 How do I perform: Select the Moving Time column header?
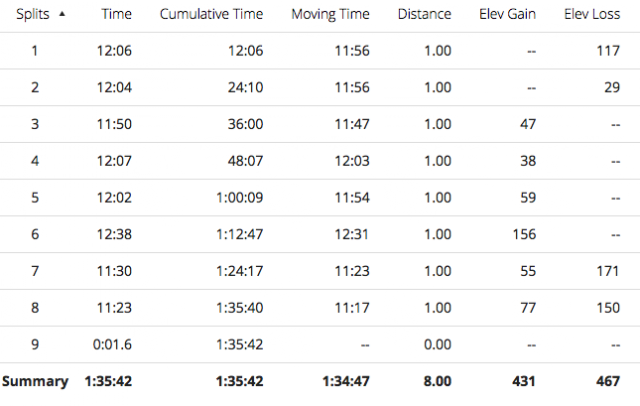tap(330, 14)
